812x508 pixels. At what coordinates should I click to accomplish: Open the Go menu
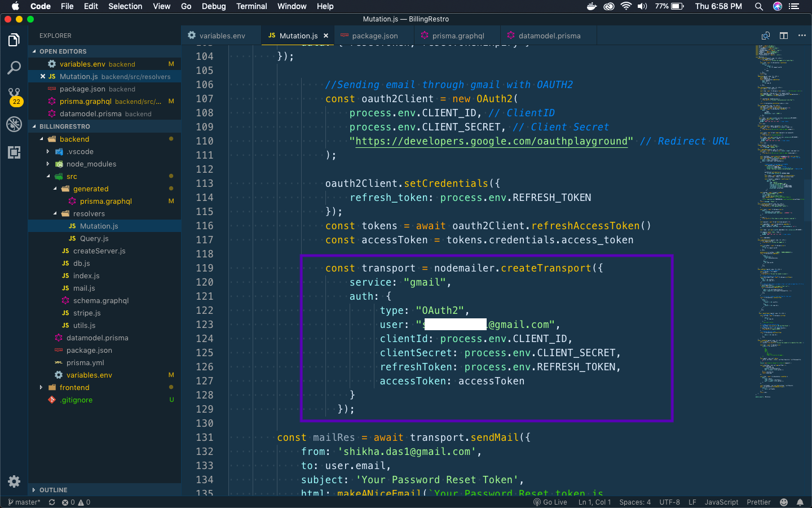pos(186,6)
